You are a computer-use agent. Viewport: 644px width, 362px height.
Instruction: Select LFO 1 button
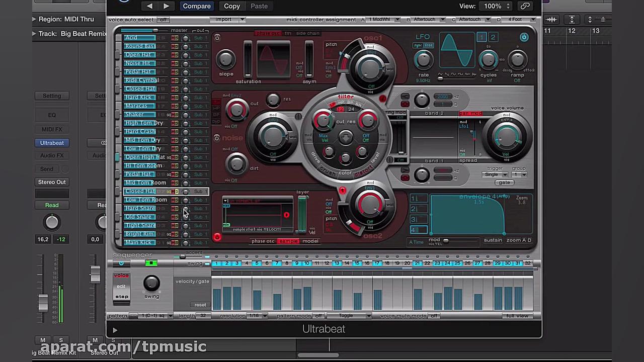tap(481, 37)
